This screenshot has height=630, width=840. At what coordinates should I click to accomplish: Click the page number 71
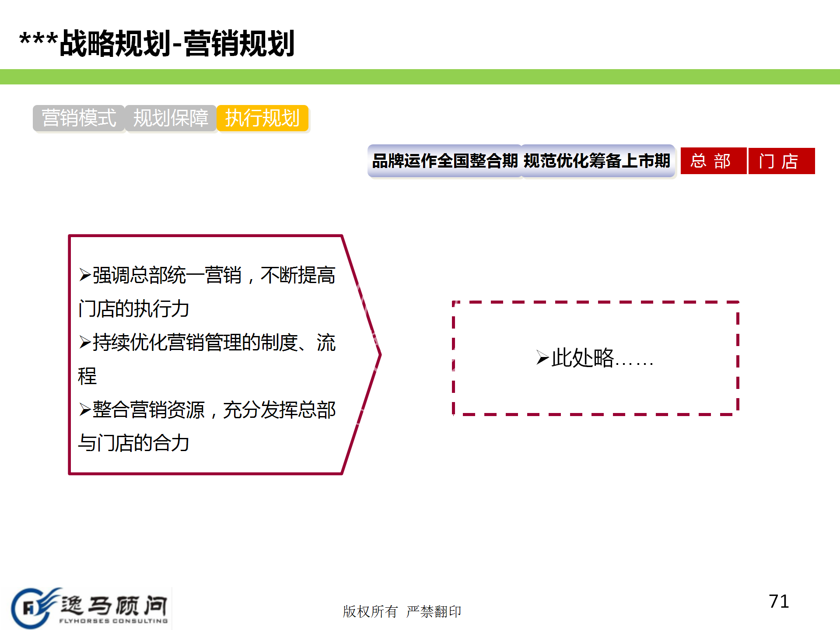click(x=779, y=602)
